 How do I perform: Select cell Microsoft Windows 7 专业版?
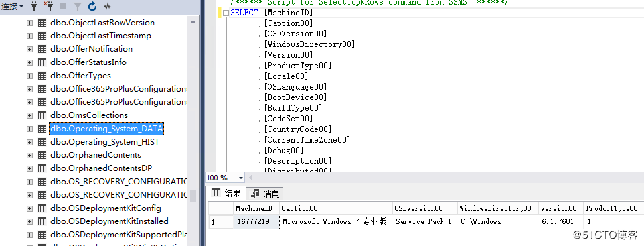click(x=336, y=222)
